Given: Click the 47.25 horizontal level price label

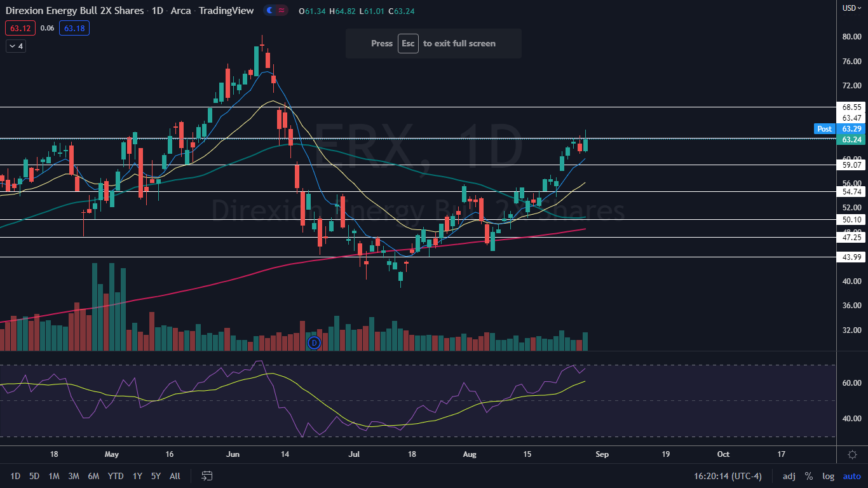Looking at the screenshot, I should [851, 237].
